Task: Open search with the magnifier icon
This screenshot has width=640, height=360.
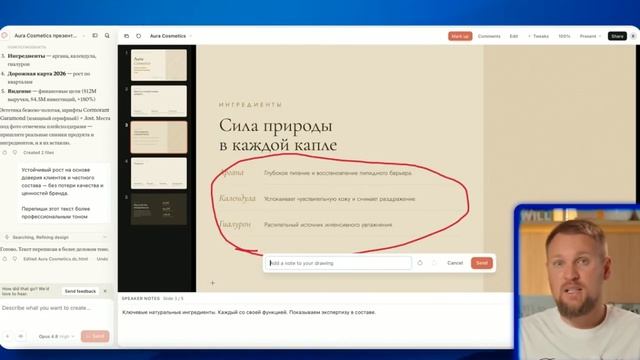Action: [x=107, y=36]
